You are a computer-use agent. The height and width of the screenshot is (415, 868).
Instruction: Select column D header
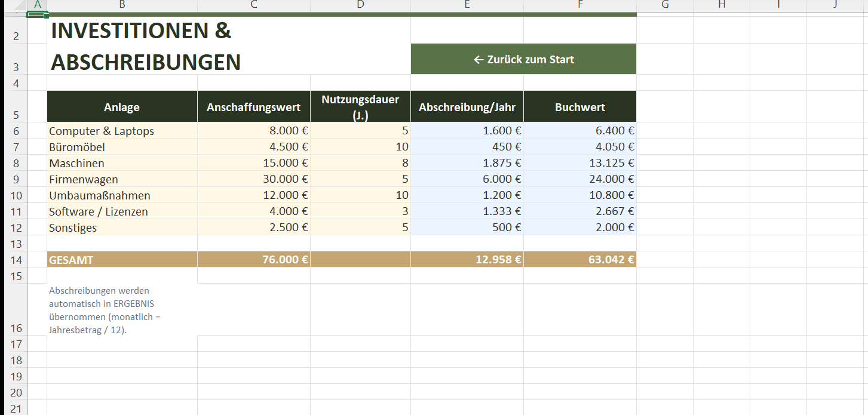click(360, 5)
